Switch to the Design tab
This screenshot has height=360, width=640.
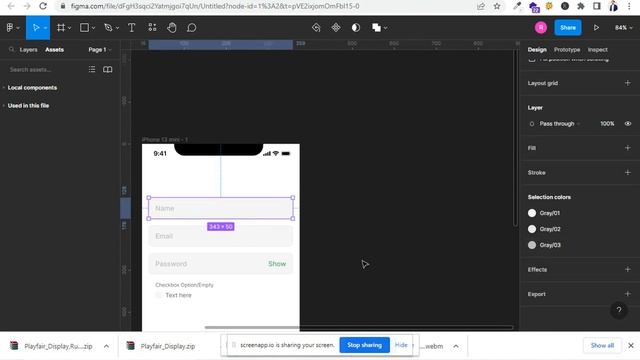click(x=537, y=49)
